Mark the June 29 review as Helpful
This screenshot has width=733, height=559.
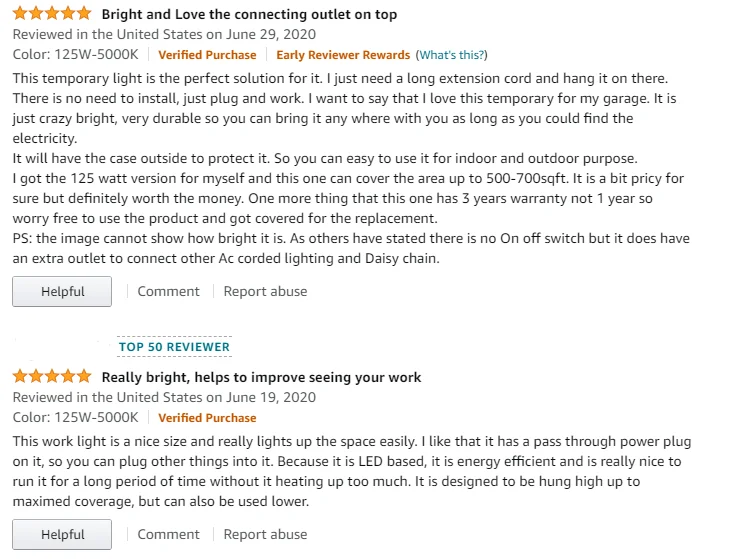[62, 291]
